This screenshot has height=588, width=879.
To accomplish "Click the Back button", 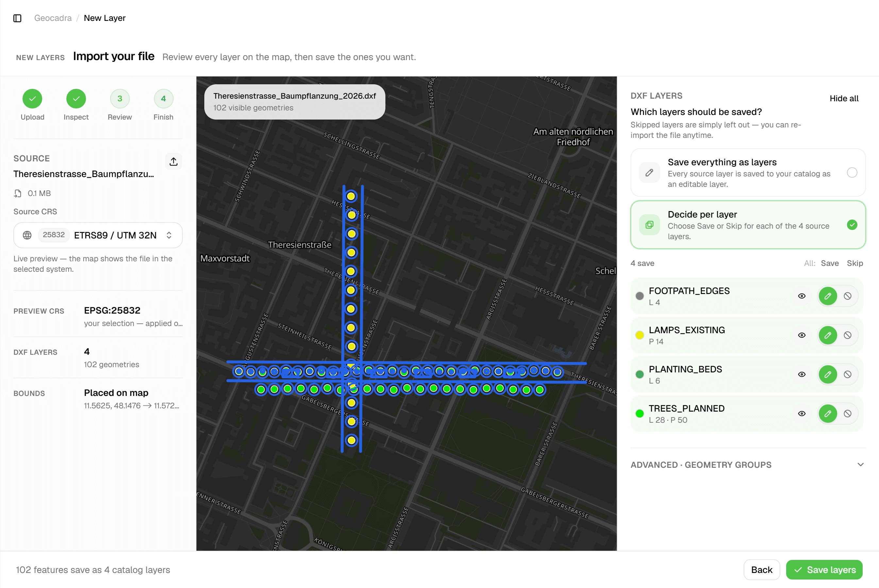I will 762,570.
